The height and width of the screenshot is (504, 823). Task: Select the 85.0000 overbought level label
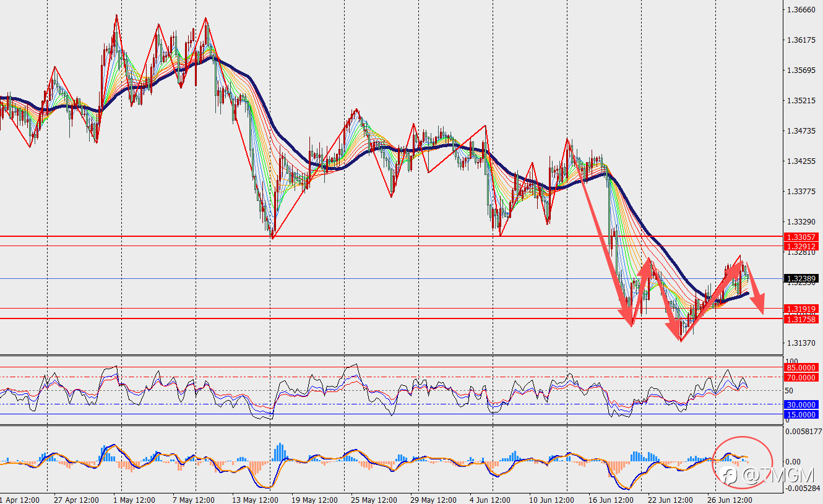800,367
